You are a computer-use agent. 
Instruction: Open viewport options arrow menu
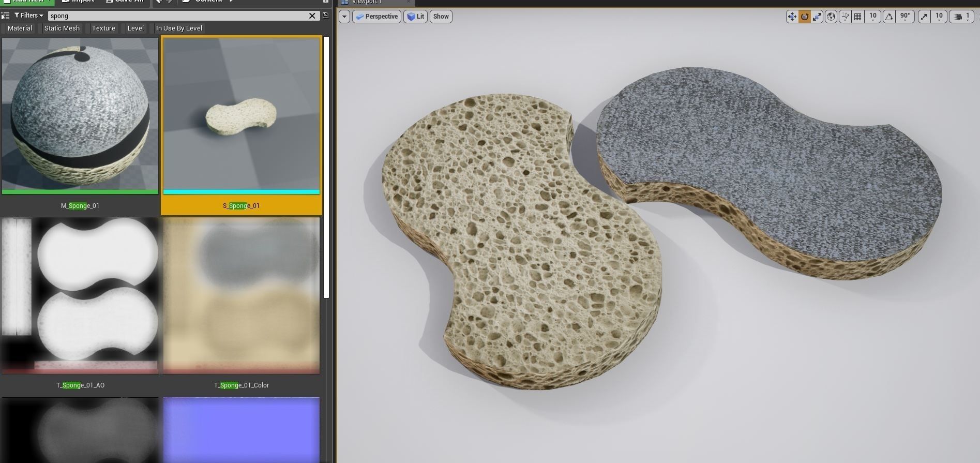tap(344, 17)
